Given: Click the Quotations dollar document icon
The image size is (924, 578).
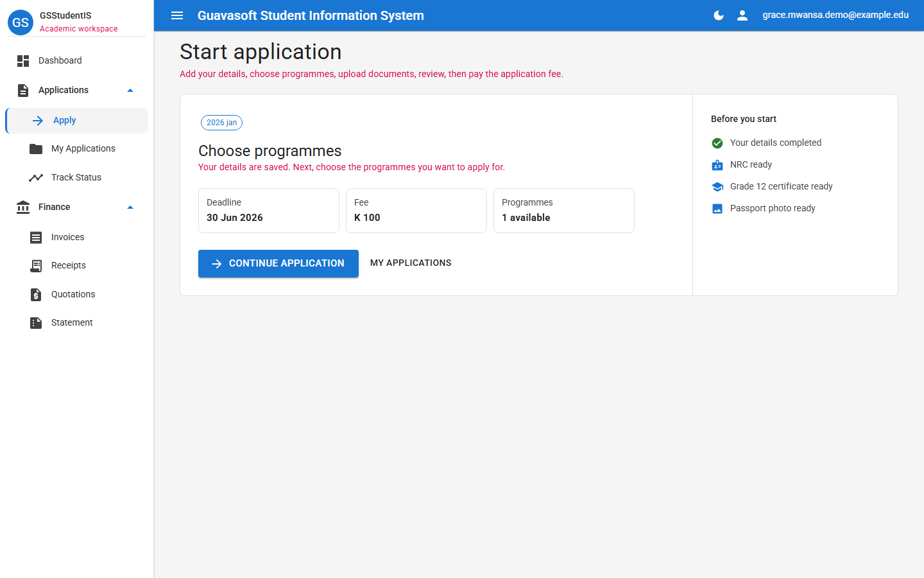Looking at the screenshot, I should (x=36, y=295).
